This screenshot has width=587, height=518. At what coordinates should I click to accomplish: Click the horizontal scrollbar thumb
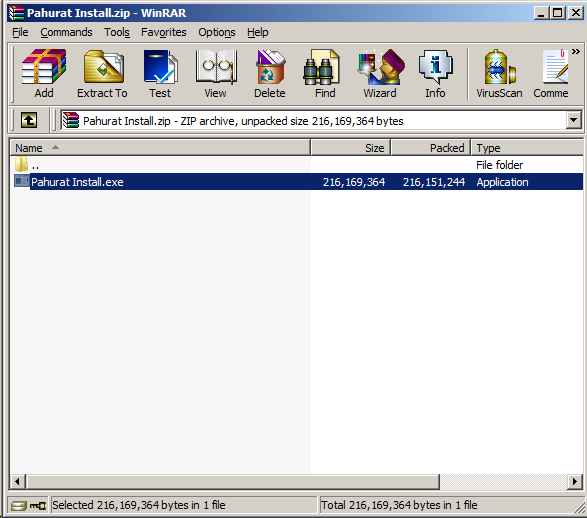(232, 482)
